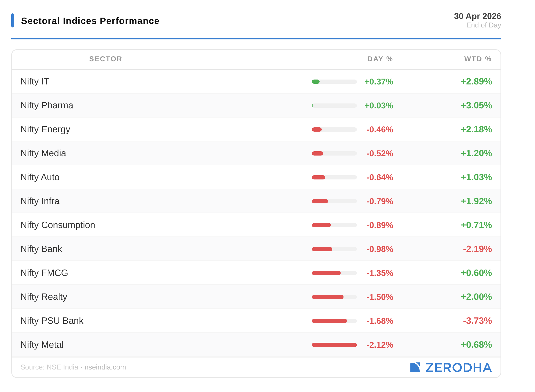The height and width of the screenshot is (392, 535).
Task: Click Nifty IT green progress bar
Action: (x=316, y=82)
